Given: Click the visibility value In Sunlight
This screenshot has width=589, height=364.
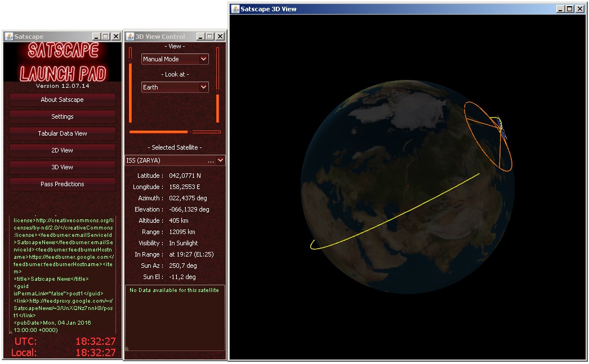Looking at the screenshot, I should (184, 243).
